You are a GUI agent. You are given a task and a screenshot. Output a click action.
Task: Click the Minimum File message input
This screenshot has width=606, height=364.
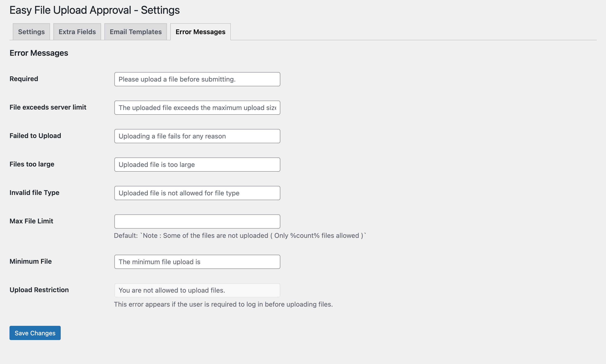(197, 262)
